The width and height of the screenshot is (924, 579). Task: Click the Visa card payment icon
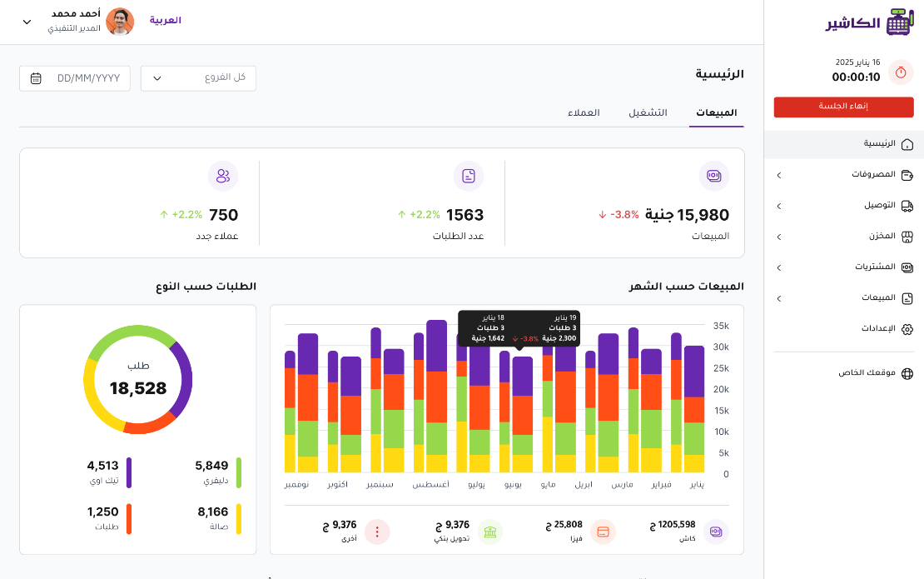603,532
